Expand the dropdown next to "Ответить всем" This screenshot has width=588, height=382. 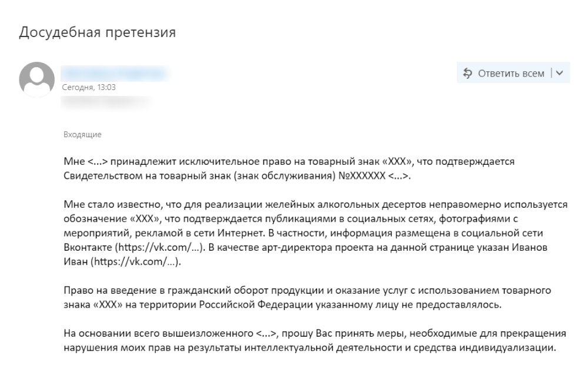(559, 73)
